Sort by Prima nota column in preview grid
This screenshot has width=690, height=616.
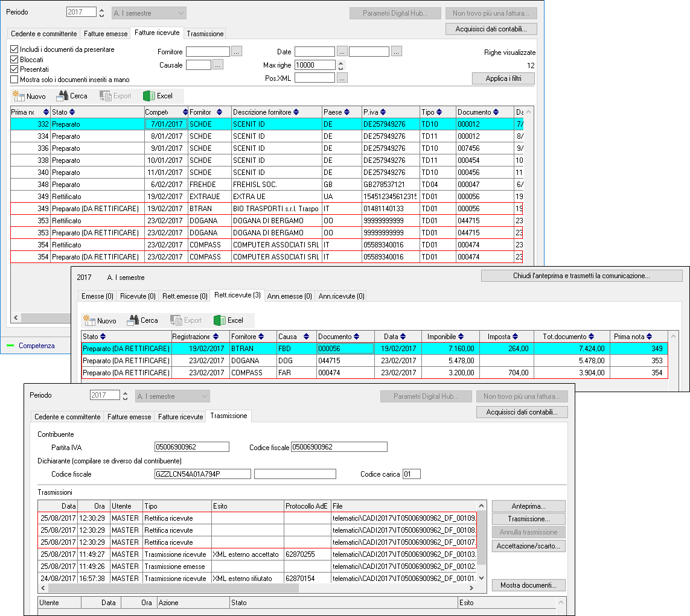649,337
